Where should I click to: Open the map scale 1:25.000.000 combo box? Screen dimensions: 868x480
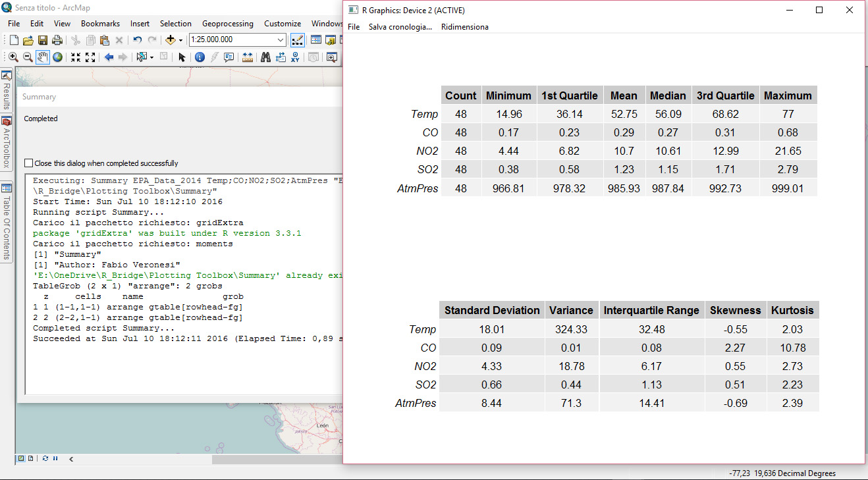tap(237, 40)
